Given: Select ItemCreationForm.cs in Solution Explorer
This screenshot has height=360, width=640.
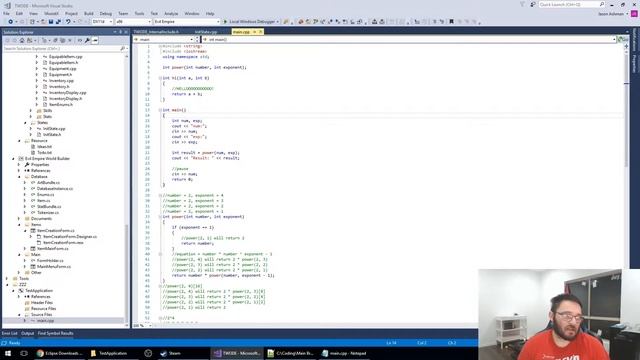Looking at the screenshot, I should (x=56, y=231).
